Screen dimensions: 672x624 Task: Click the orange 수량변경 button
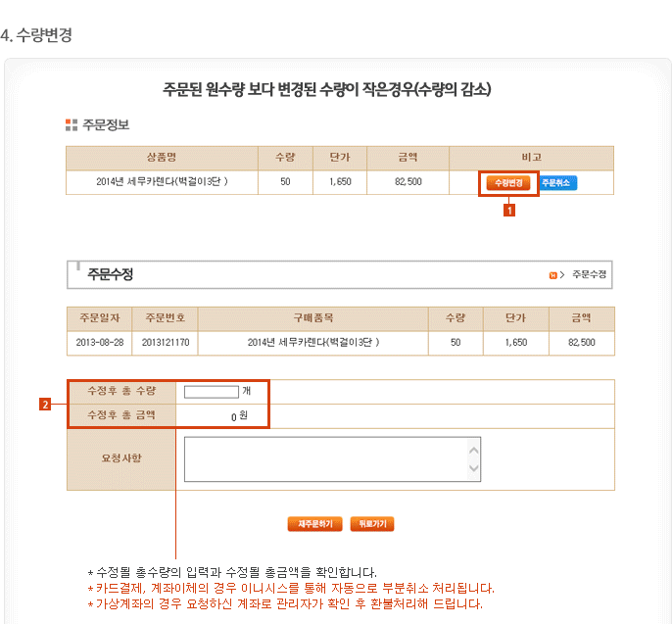pos(508,183)
